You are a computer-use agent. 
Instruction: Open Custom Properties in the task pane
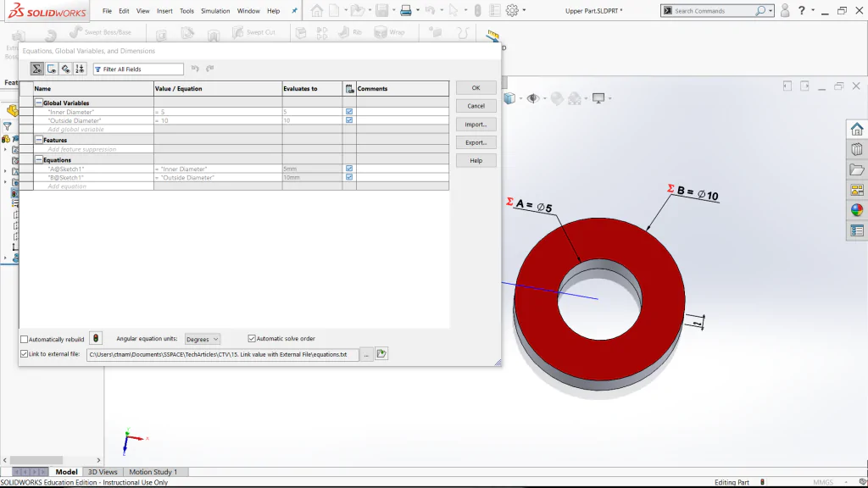[856, 230]
